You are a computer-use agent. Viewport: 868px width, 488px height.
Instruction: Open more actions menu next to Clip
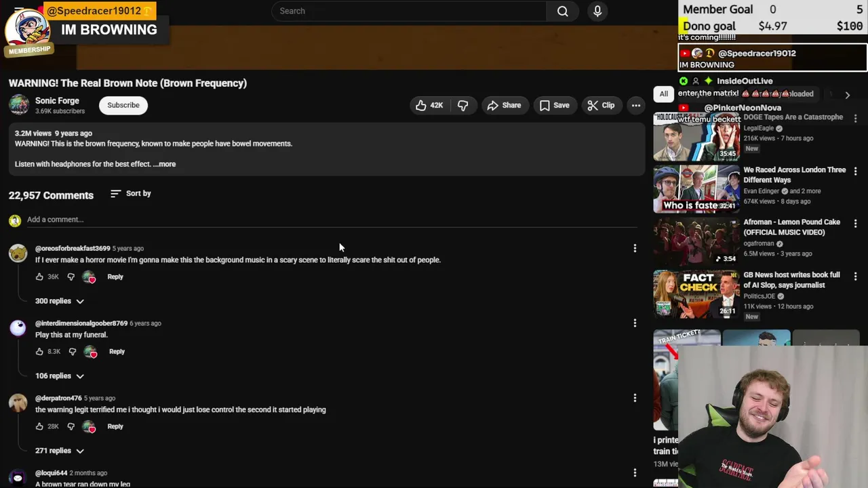(x=635, y=105)
